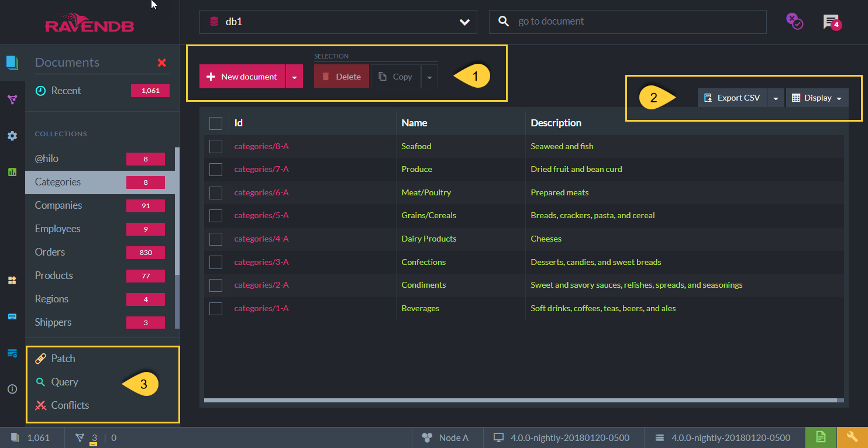Open the Documents section icon in the sidebar
Image resolution: width=868 pixels, height=448 pixels.
(x=12, y=63)
